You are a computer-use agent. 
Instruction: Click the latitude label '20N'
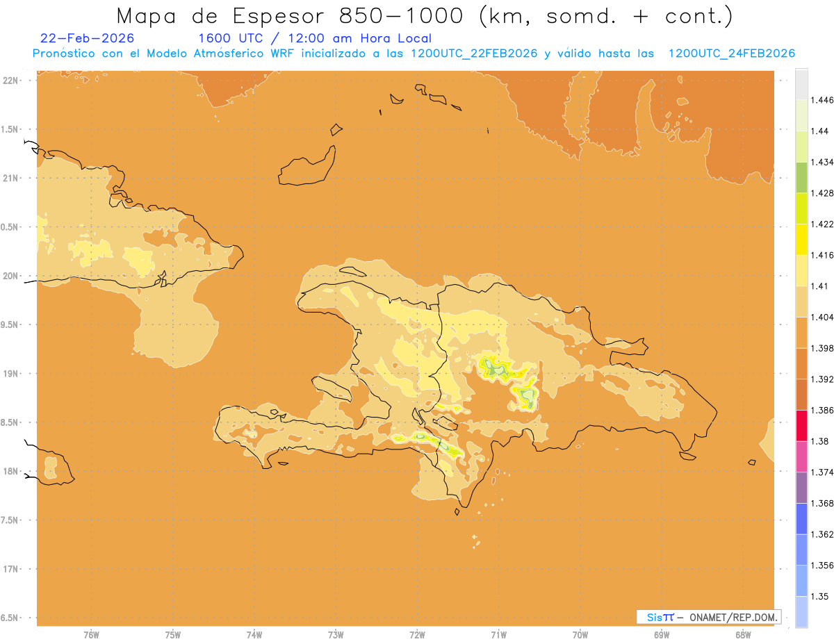click(11, 276)
